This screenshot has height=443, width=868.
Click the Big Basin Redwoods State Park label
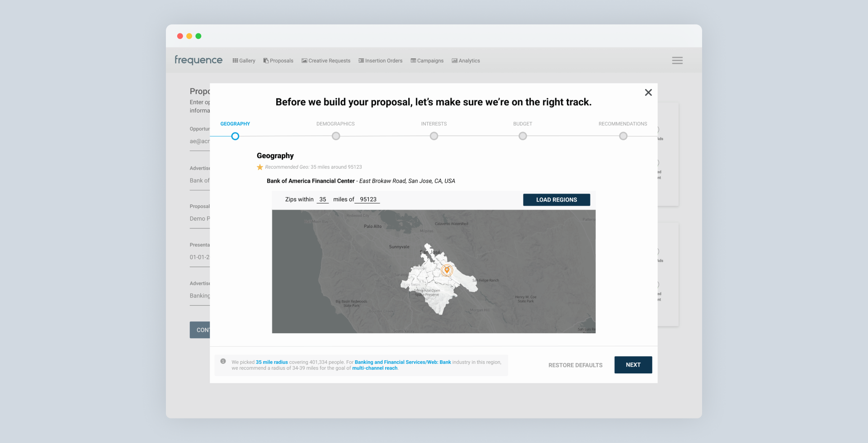tap(351, 303)
